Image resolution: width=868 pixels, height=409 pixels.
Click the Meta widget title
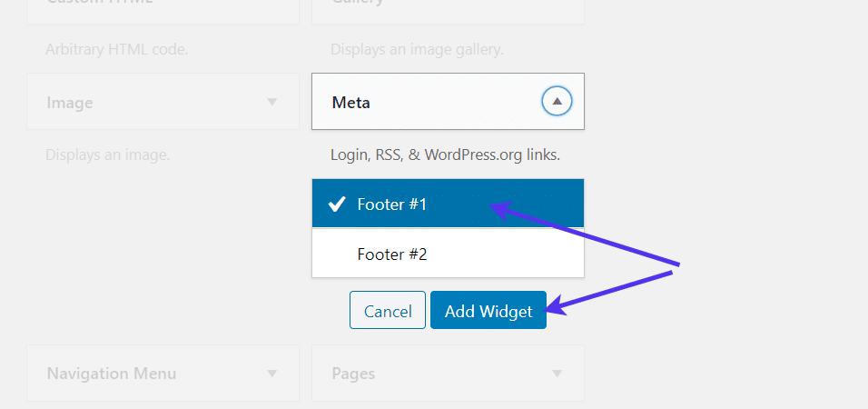point(351,102)
